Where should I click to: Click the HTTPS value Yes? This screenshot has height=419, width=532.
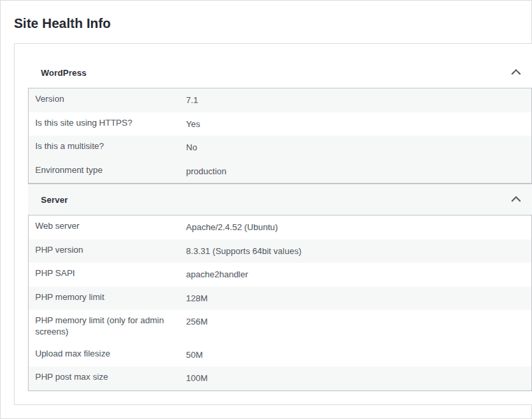(x=193, y=124)
